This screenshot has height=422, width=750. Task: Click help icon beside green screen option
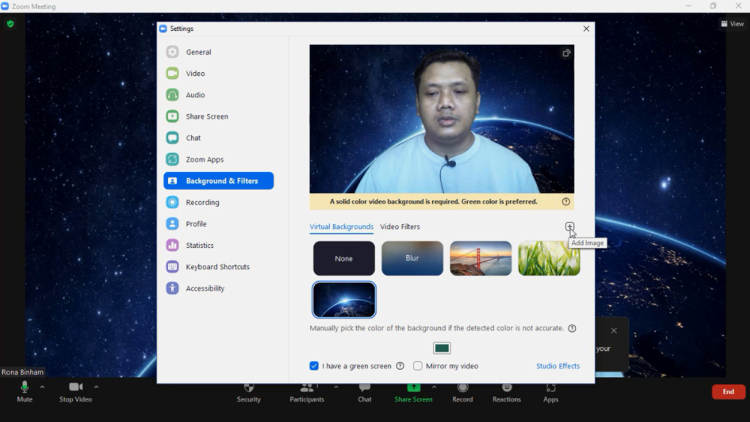[x=400, y=366]
